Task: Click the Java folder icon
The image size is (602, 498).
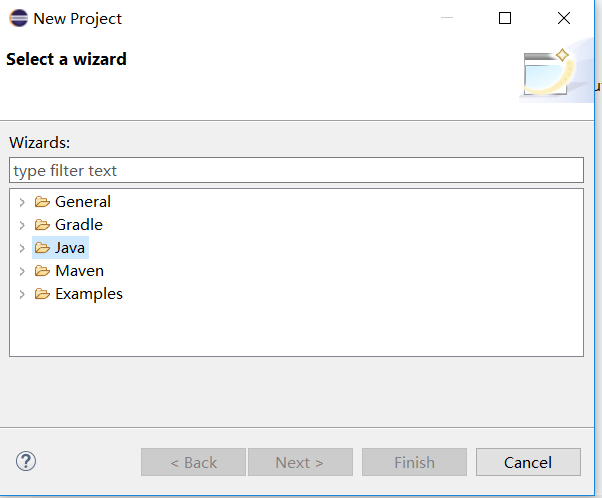Action: (x=42, y=248)
